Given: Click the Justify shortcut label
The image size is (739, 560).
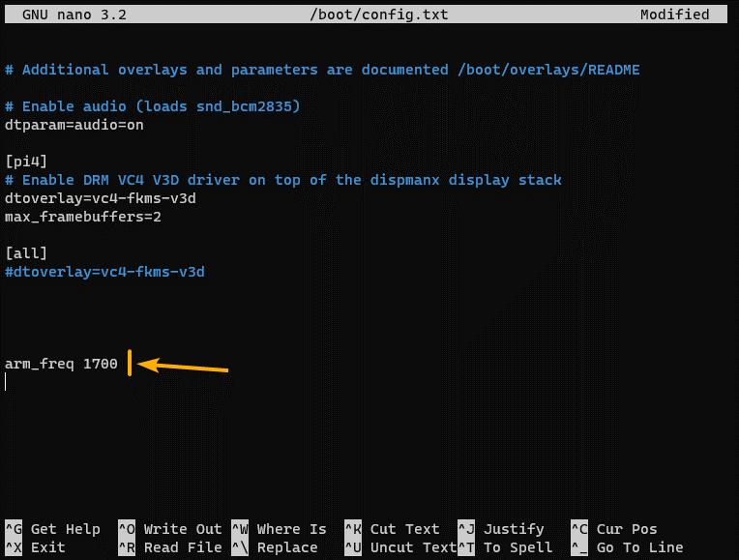Looking at the screenshot, I should coord(514,529).
